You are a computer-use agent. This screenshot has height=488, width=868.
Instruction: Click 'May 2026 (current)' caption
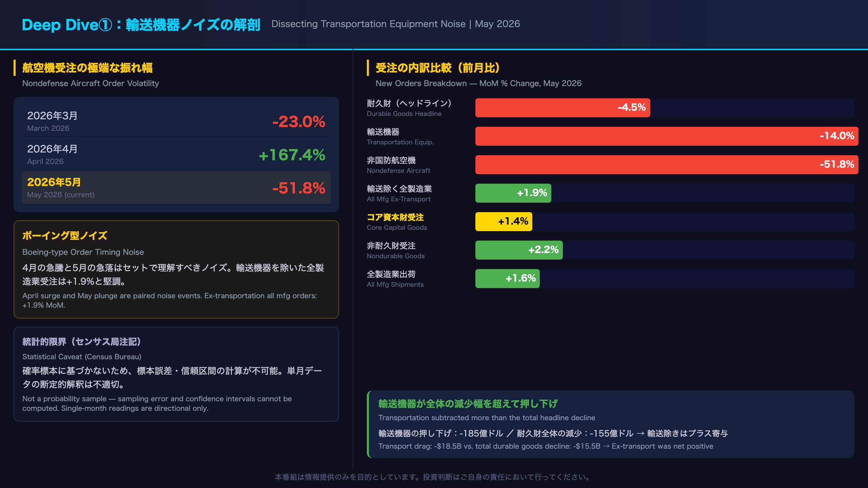(x=61, y=195)
